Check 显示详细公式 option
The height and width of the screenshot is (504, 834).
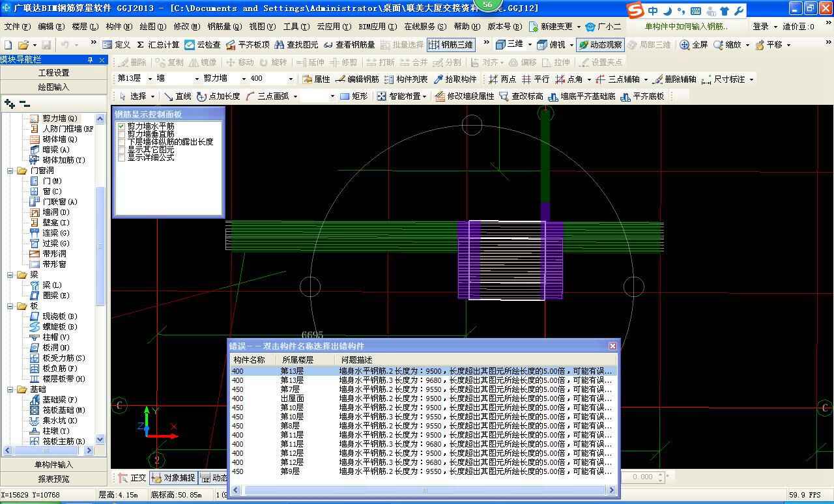(121, 158)
